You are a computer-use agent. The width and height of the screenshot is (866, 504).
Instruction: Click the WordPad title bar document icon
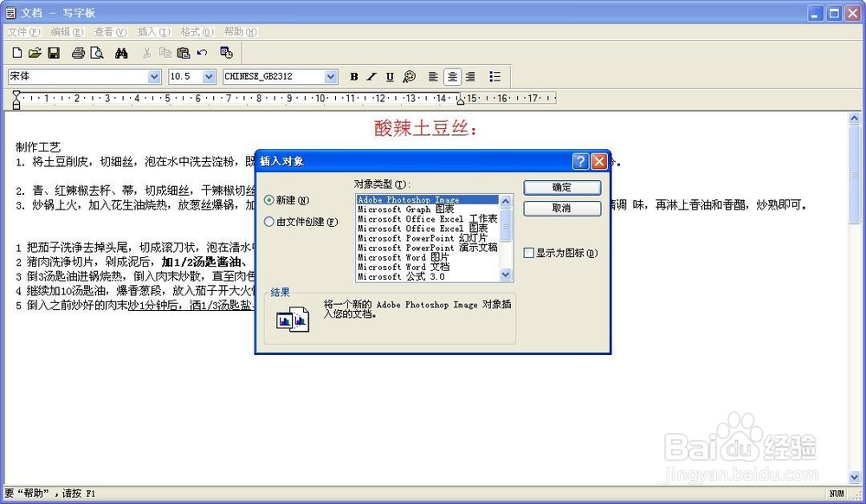(11, 12)
